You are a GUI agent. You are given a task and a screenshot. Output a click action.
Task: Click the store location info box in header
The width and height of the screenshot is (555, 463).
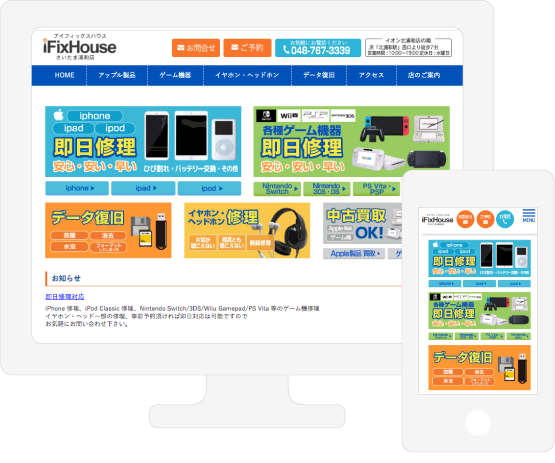(408, 47)
